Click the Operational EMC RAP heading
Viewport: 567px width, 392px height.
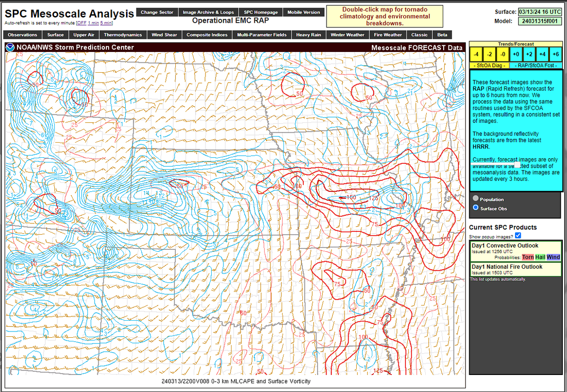click(231, 21)
